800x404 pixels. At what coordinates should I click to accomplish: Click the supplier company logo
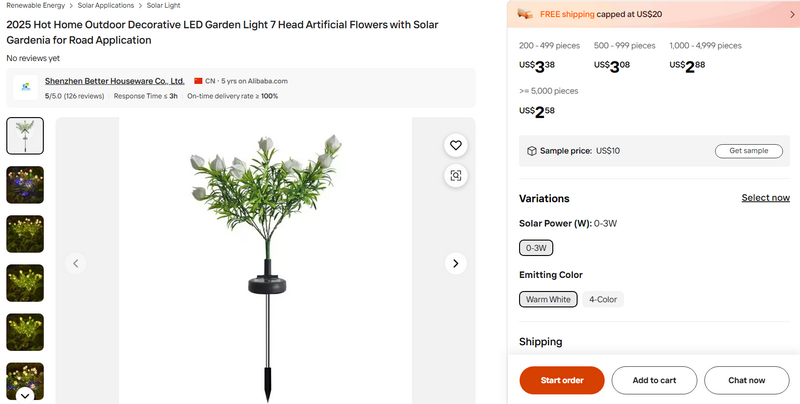tap(25, 88)
